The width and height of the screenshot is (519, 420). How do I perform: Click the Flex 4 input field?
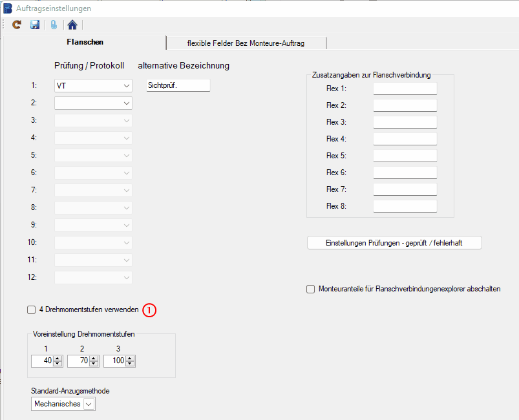pos(405,139)
